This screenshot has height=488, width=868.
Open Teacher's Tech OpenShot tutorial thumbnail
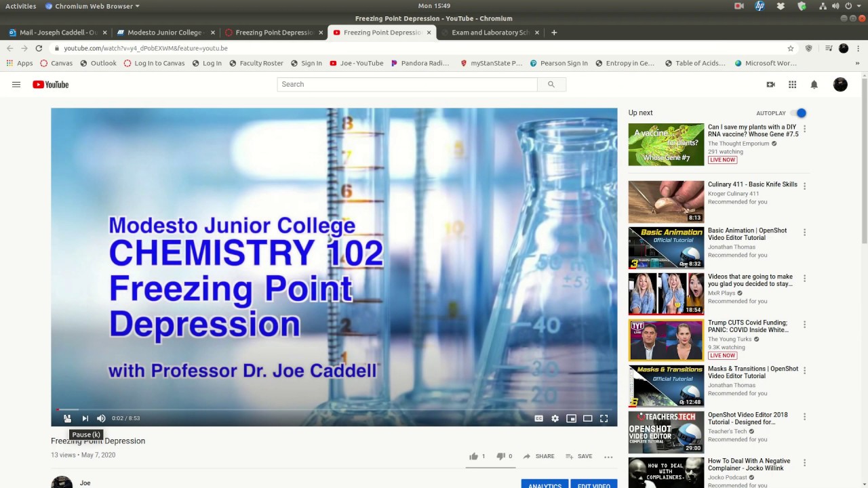point(666,432)
